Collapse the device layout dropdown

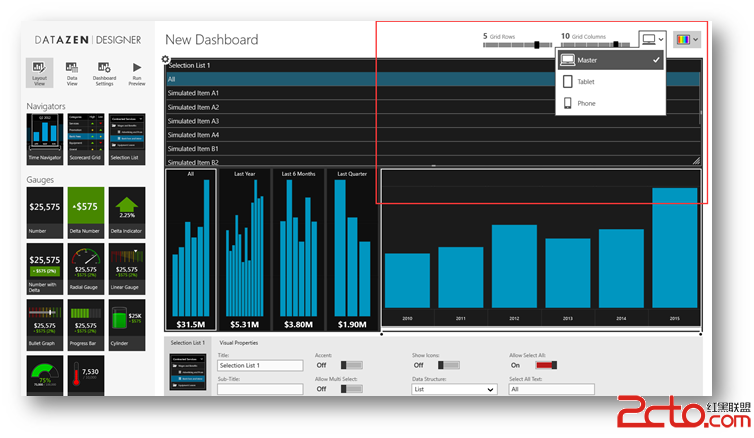[x=653, y=39]
